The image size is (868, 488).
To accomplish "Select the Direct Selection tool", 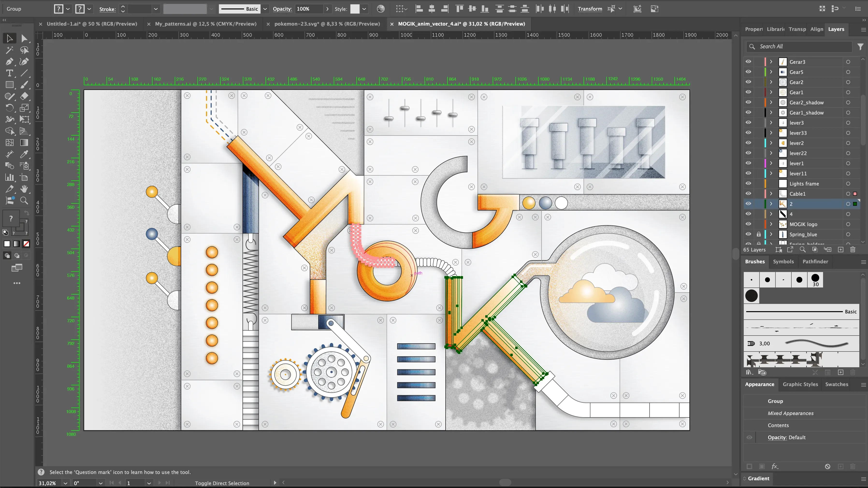I will (24, 38).
